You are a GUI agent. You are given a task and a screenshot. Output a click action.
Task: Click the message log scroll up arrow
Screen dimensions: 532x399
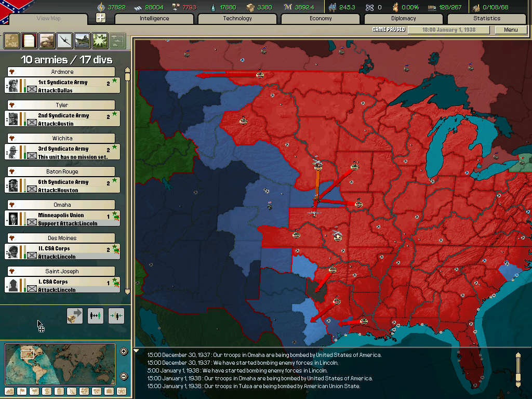pos(518,355)
